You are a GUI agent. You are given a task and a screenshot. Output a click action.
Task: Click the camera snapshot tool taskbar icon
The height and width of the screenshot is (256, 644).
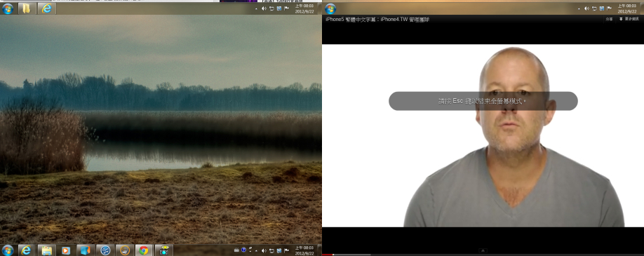pos(164,250)
